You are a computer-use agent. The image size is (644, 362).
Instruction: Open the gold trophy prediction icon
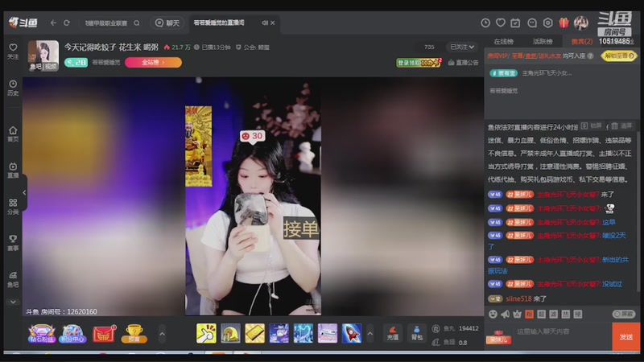point(134,334)
